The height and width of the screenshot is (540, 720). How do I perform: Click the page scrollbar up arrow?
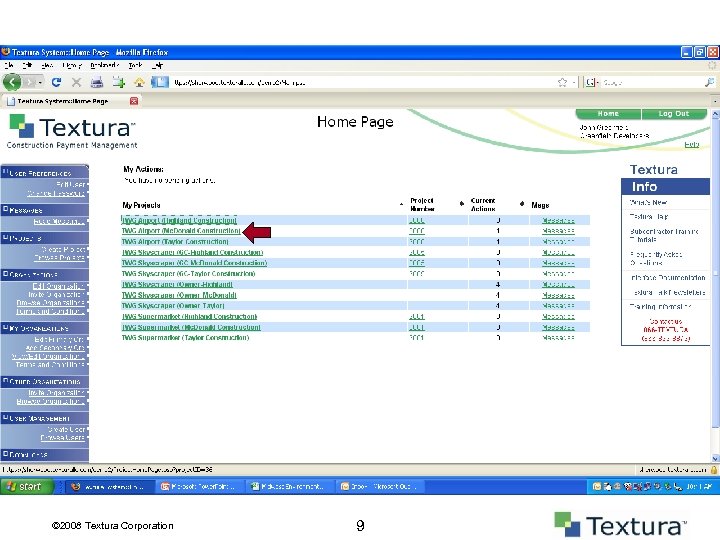coord(715,114)
